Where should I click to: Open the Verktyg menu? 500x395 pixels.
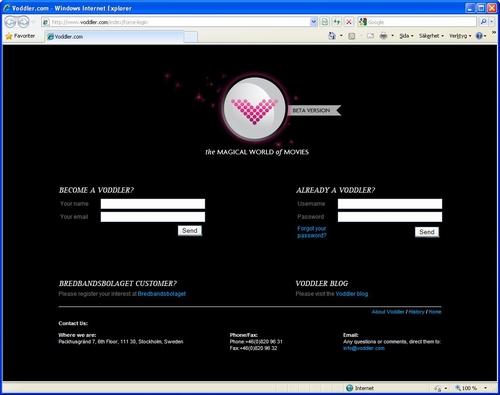click(460, 36)
